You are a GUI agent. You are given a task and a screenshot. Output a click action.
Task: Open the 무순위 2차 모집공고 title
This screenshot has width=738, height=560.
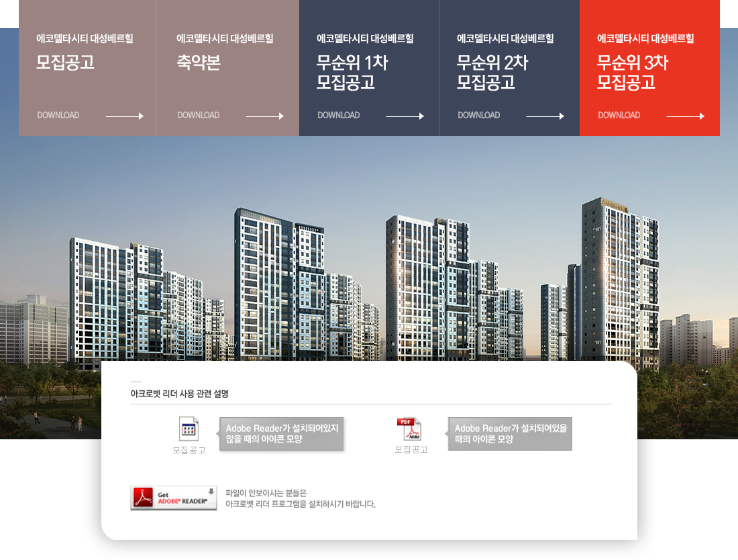[492, 72]
